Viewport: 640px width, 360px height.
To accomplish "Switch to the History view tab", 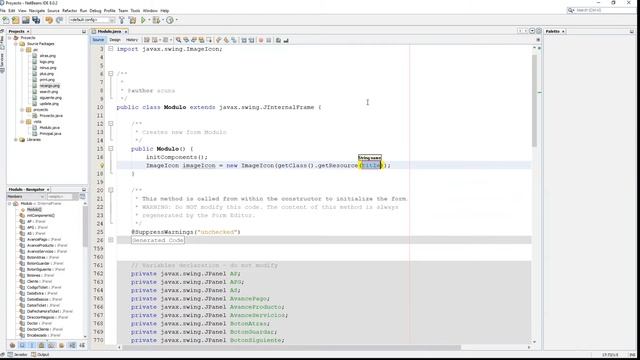I will coord(132,40).
